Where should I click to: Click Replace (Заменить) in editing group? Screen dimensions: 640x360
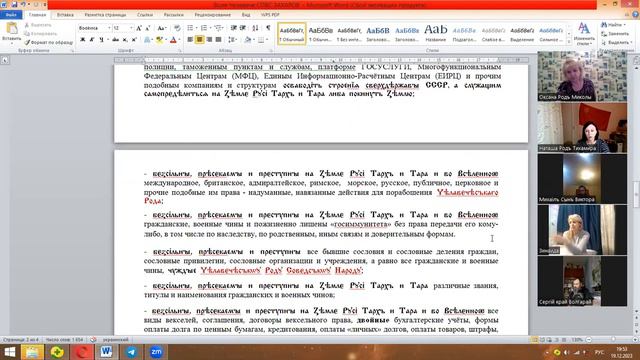tap(616, 34)
